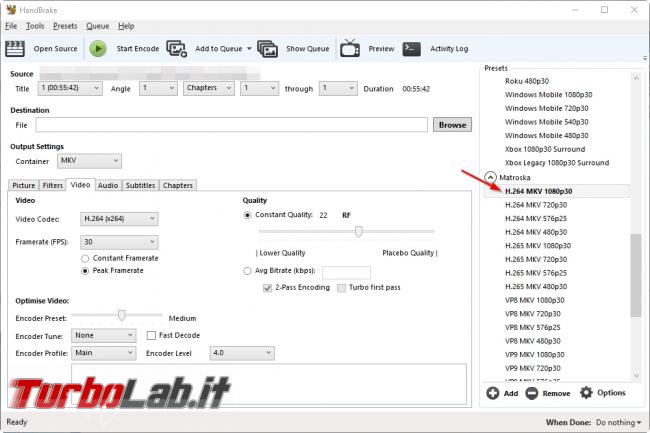650x433 pixels.
Task: Click the preset Options gear icon
Action: 586,392
